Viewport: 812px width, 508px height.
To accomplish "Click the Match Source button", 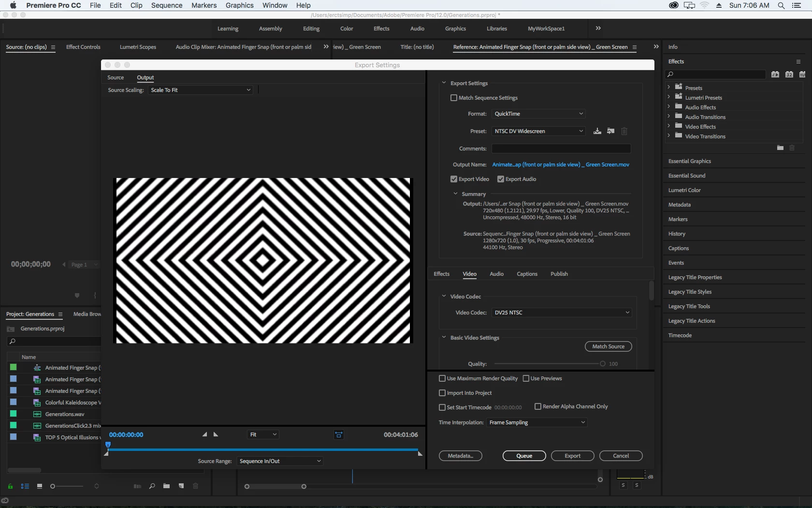I will [609, 346].
